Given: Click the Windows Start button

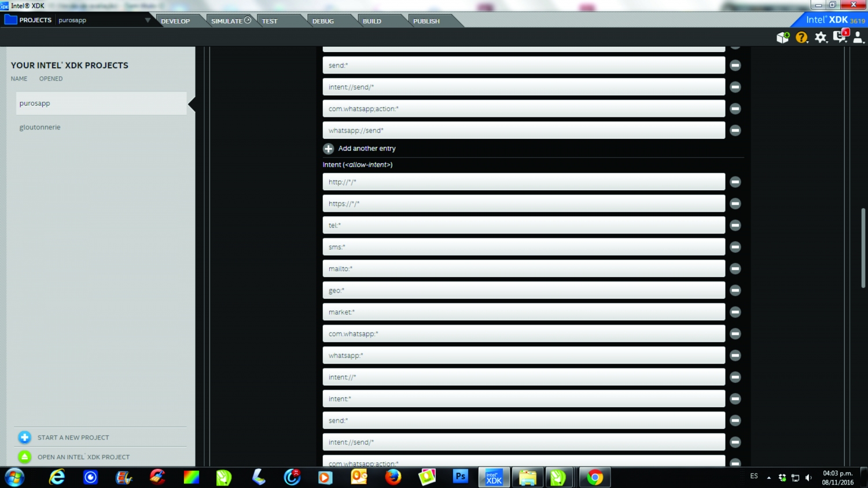Looking at the screenshot, I should point(14,478).
